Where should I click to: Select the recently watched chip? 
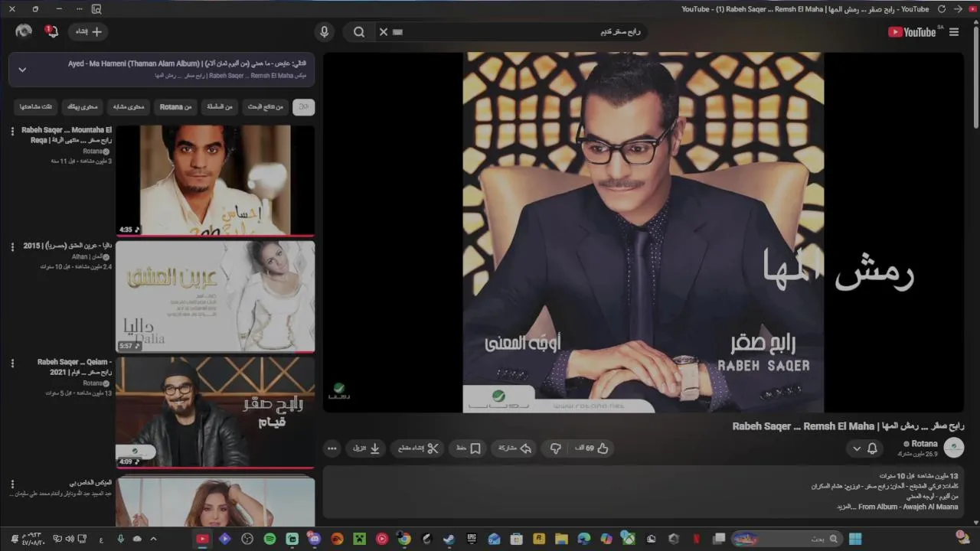[36, 107]
